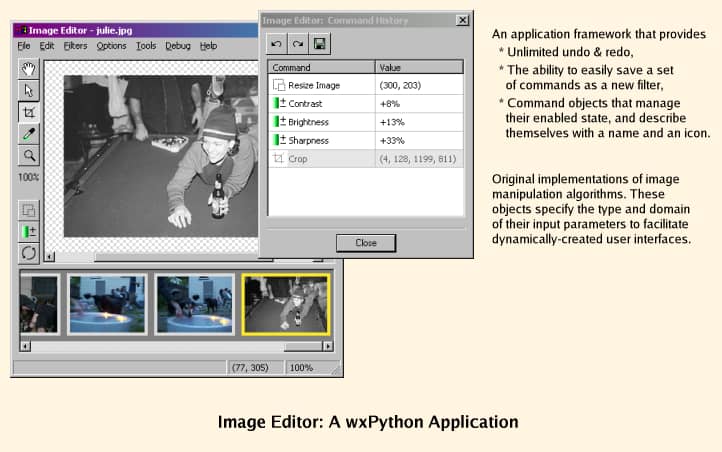Viewport: 722px width, 452px height.
Task: Select the Contrast command text
Action: tap(305, 104)
